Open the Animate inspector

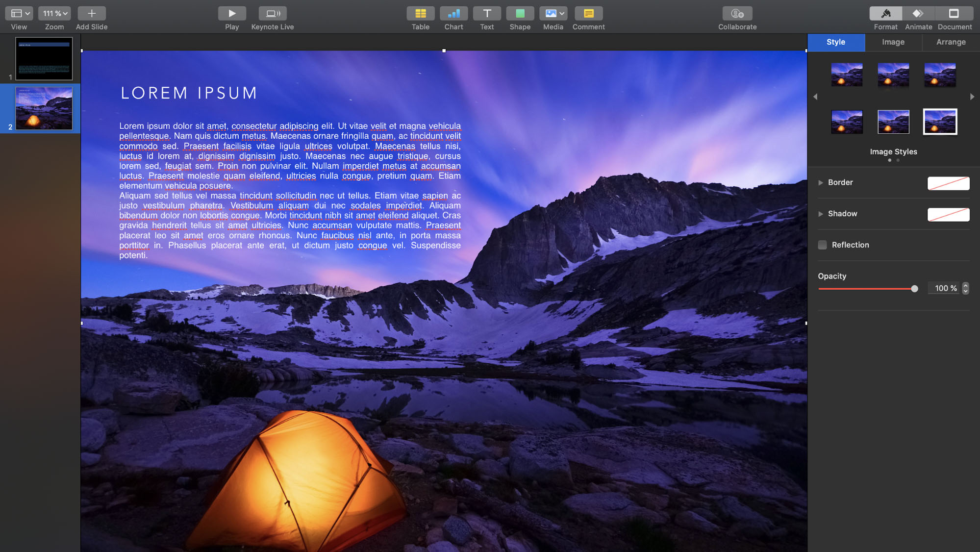coord(918,13)
